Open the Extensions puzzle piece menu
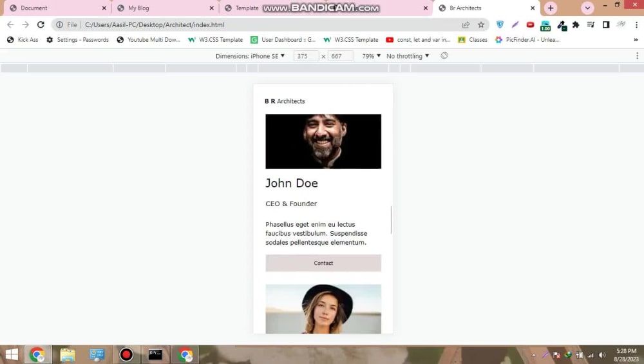Image resolution: width=644 pixels, height=364 pixels. point(576,24)
